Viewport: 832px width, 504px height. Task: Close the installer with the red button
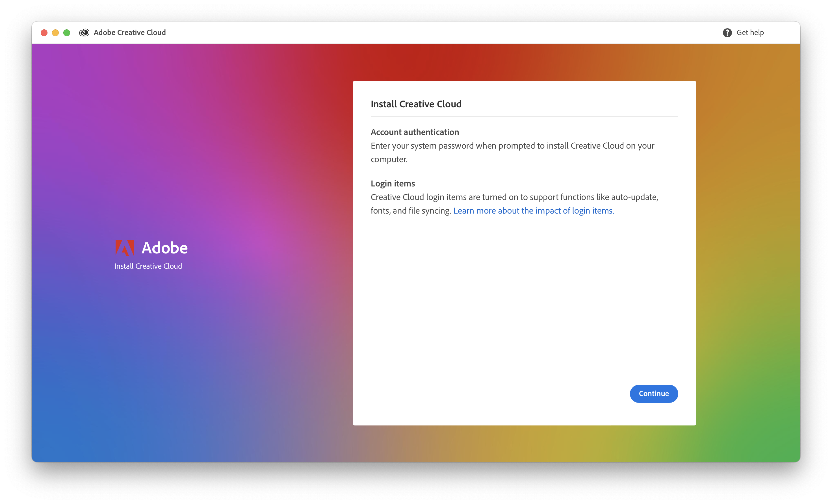[44, 32]
